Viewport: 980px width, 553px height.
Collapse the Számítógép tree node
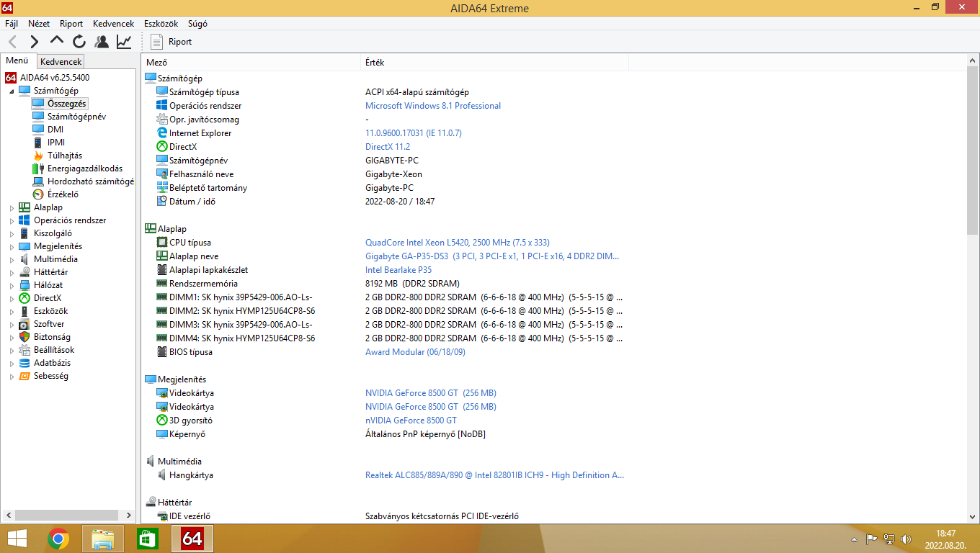pyautogui.click(x=12, y=91)
